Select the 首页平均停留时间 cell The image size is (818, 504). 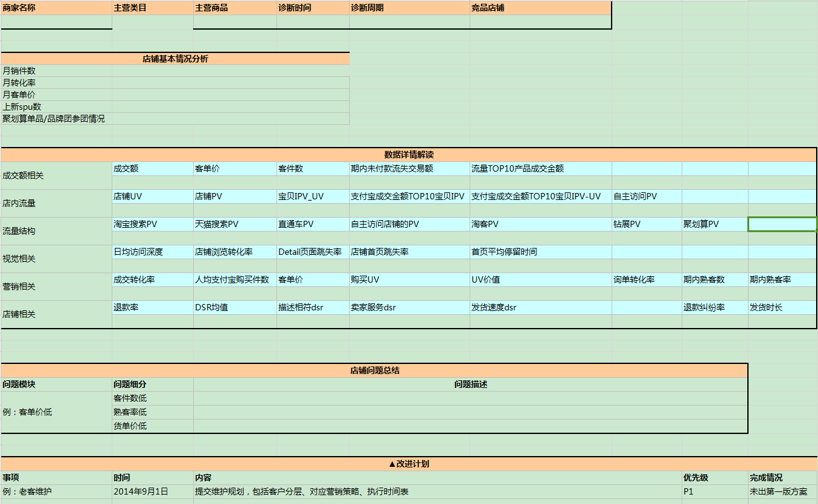click(541, 252)
